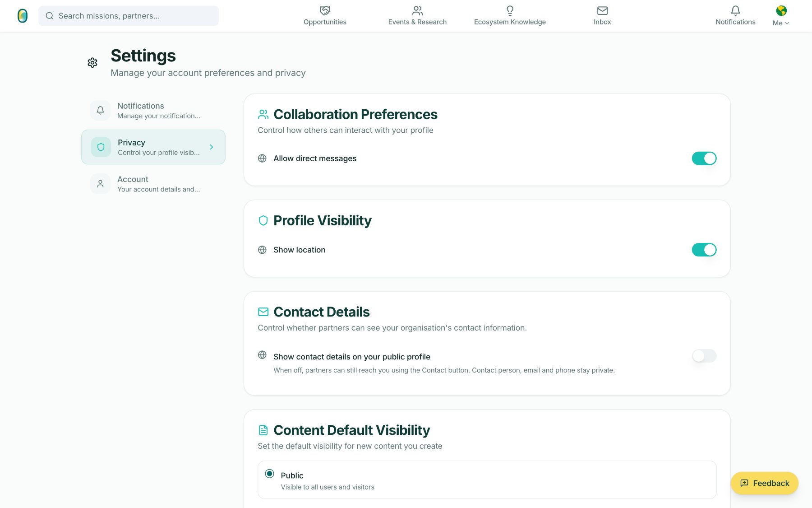Viewport: 812px width, 508px height.
Task: Enable Show contact details on public profile
Action: (x=704, y=356)
